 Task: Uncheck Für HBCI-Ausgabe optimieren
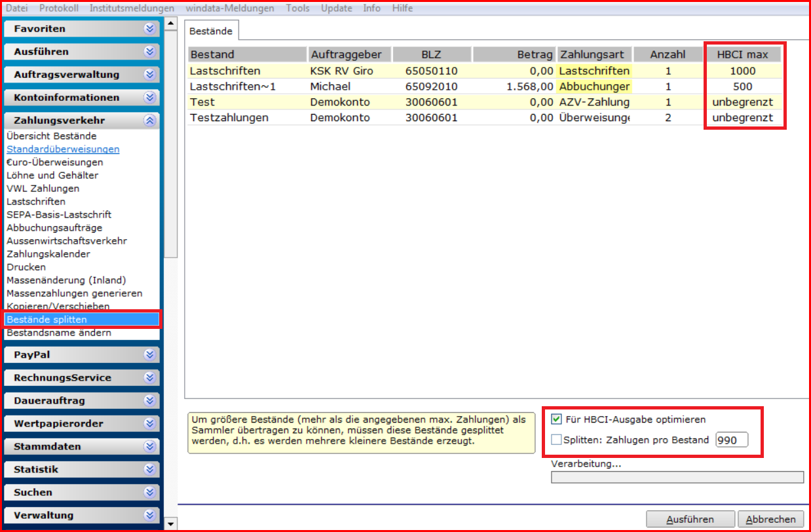[557, 419]
